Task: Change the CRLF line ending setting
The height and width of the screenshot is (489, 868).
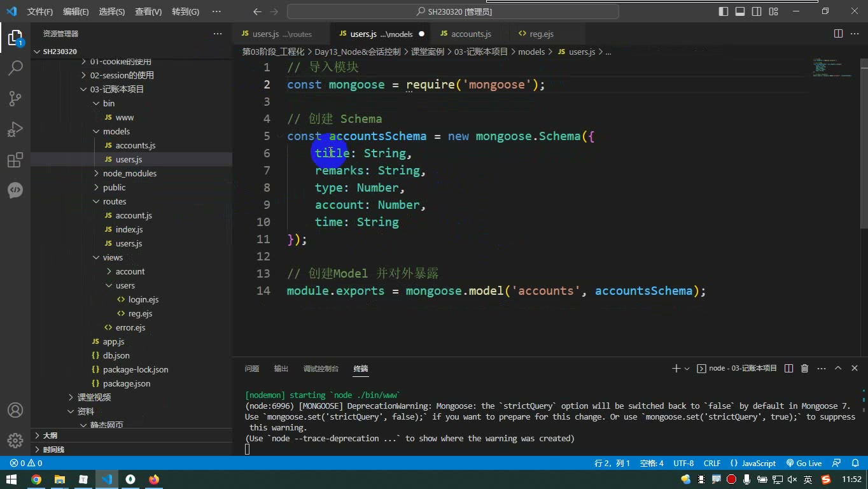Action: click(x=712, y=464)
